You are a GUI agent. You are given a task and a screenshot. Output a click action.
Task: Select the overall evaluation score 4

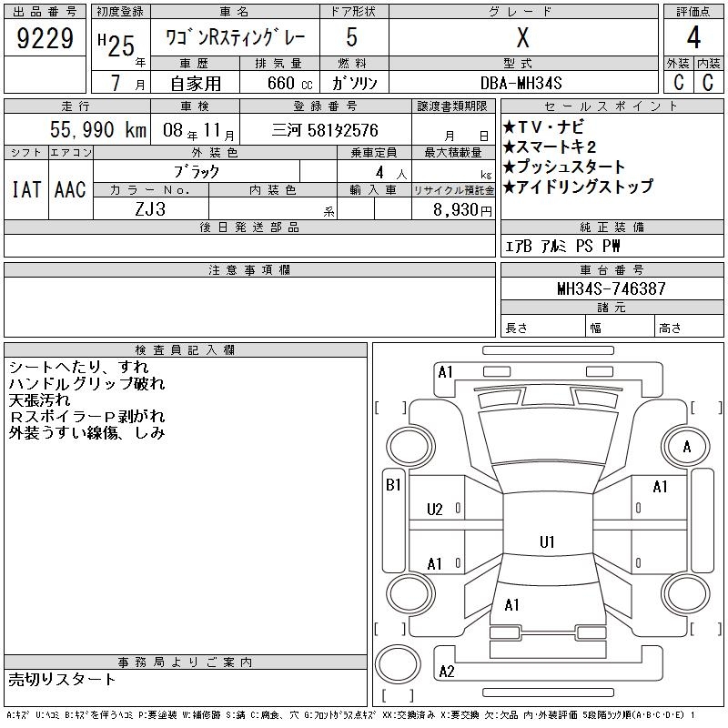(693, 39)
